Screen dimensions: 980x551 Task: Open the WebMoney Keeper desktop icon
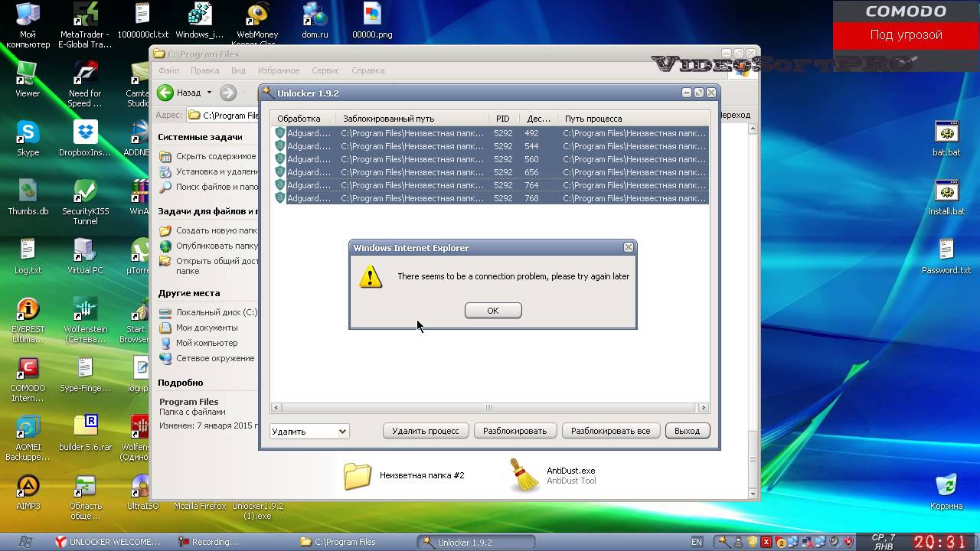pos(256,25)
